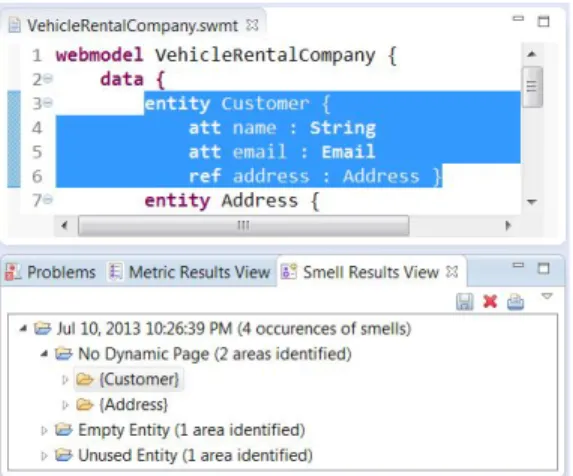Collapse the Jul 10, 2013 results node
Viewport: 573px width, 476px height.
click(23, 329)
